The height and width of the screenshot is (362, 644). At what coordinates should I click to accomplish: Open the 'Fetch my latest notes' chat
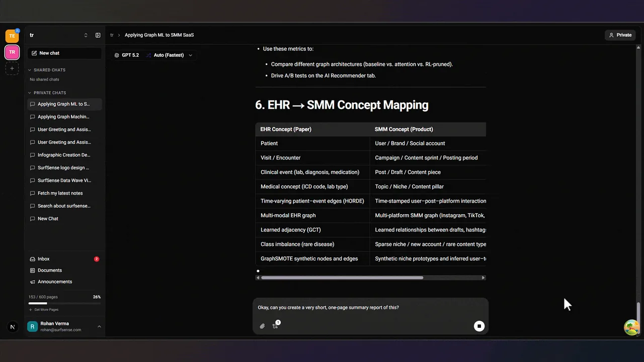click(x=65, y=193)
